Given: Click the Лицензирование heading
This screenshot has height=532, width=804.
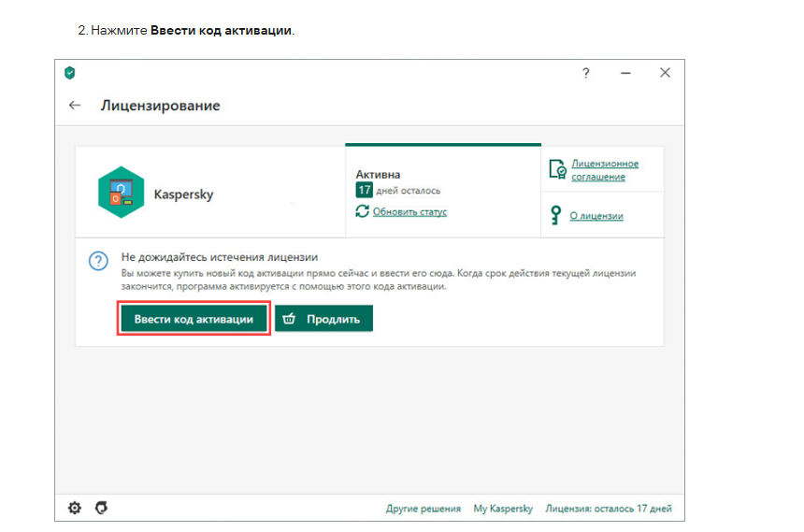Looking at the screenshot, I should click(161, 106).
